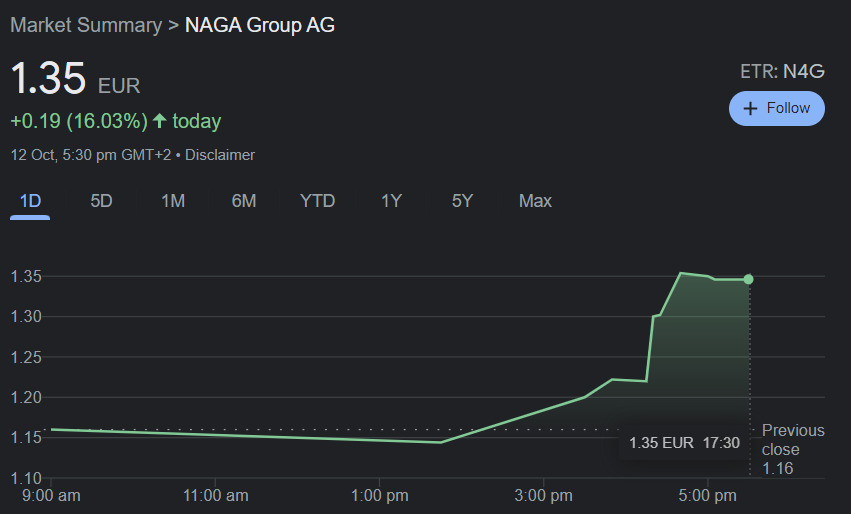Click the plus icon on Follow button
This screenshot has height=514, width=851.
pyautogui.click(x=750, y=109)
